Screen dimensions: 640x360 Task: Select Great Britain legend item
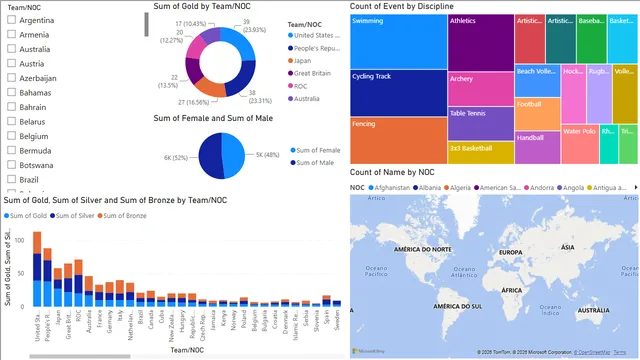pos(309,73)
